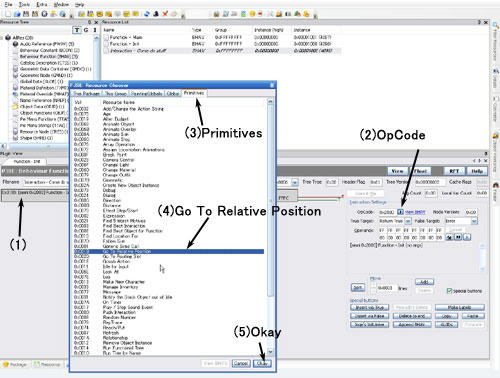Click the blue refresh arrows toolbar icon

[147, 14]
